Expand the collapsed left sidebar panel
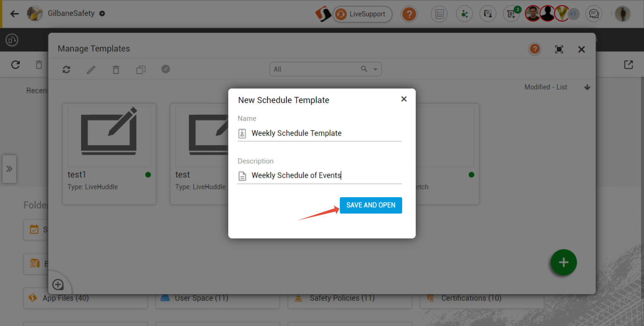 point(9,169)
